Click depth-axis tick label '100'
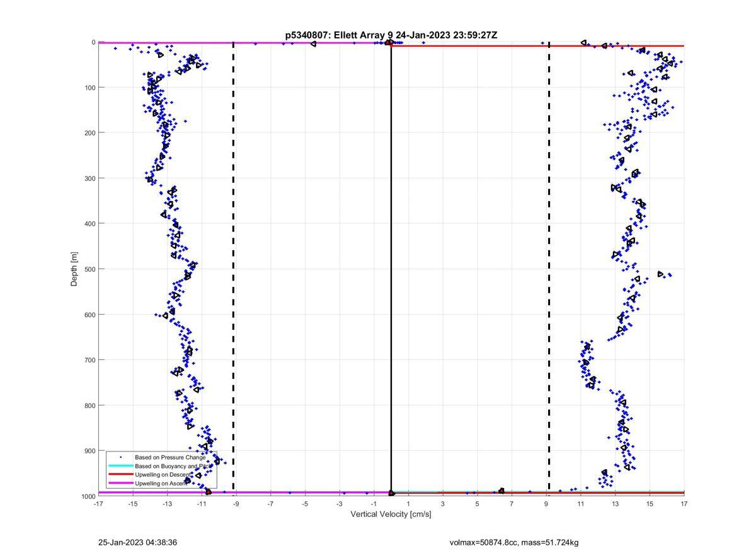 click(89, 87)
